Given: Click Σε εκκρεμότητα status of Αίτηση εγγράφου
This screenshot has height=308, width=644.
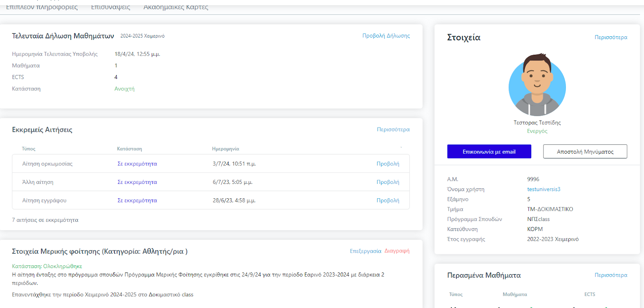Looking at the screenshot, I should click(x=137, y=200).
